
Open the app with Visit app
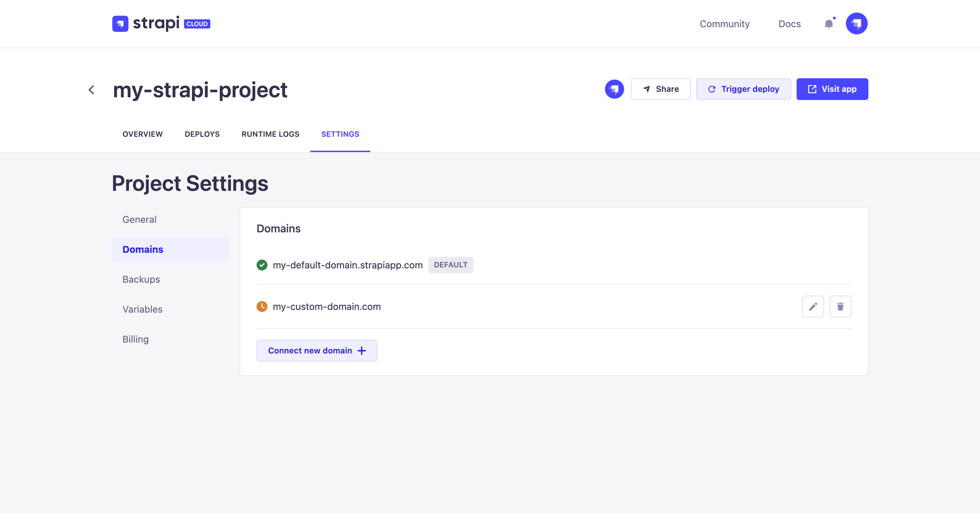[832, 89]
